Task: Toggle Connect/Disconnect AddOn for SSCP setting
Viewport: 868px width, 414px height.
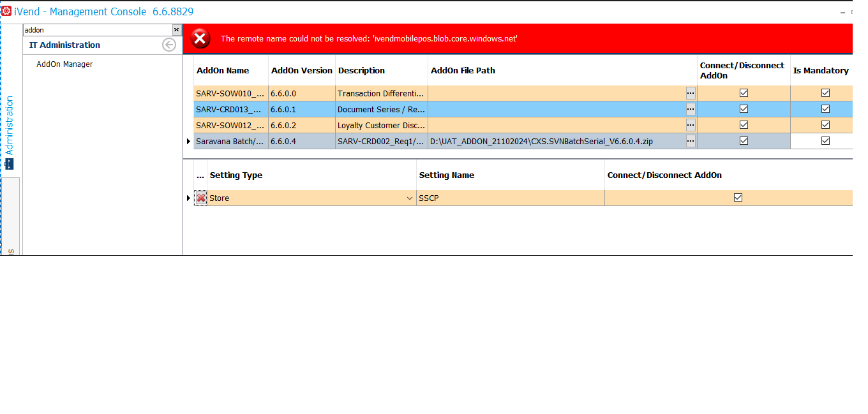Action: (738, 198)
